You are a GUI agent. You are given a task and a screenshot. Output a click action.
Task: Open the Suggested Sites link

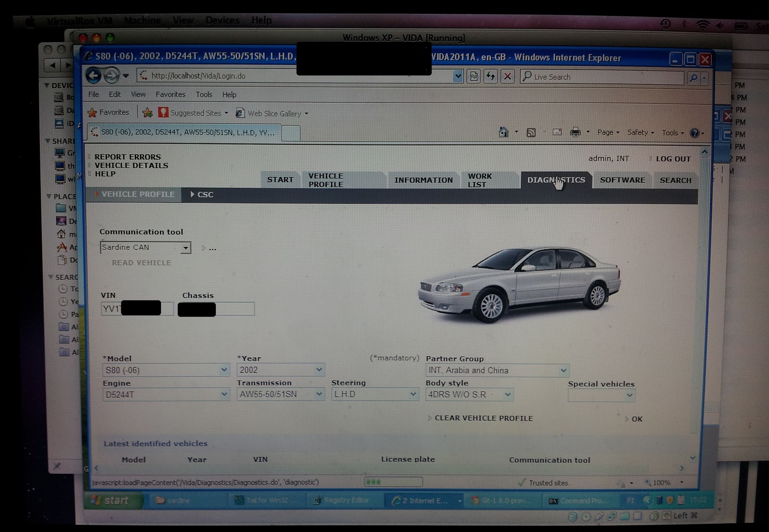click(193, 113)
